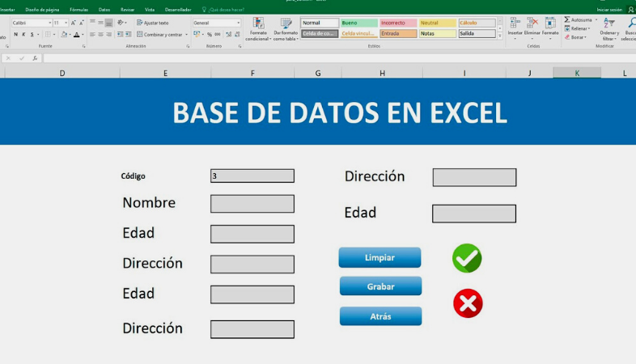Apply accounting number format

point(197,35)
